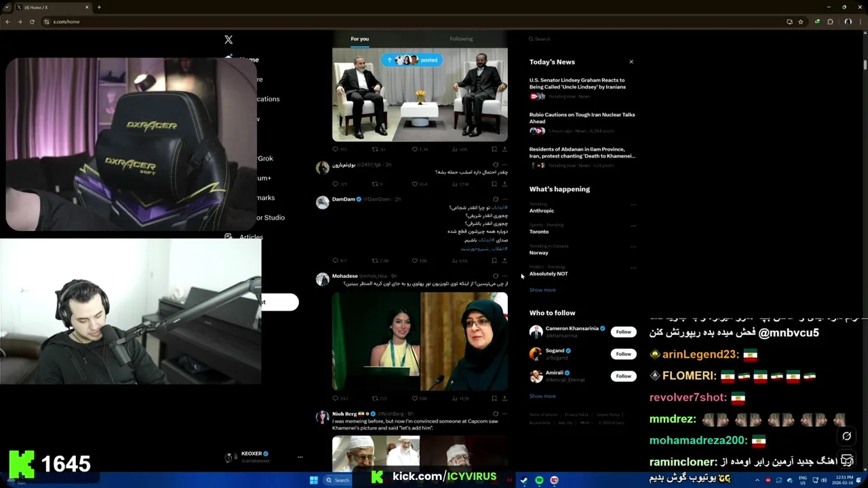Show more trends under What's happening

542,290
